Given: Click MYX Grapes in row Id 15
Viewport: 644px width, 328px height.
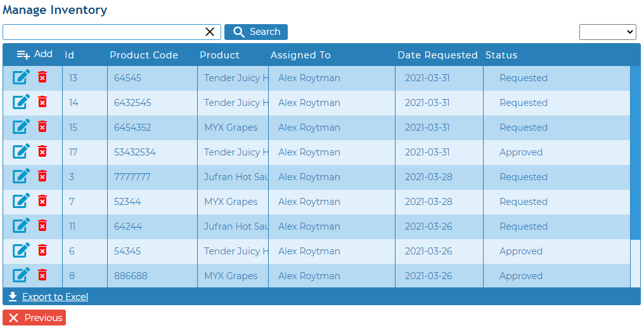Looking at the screenshot, I should [231, 128].
